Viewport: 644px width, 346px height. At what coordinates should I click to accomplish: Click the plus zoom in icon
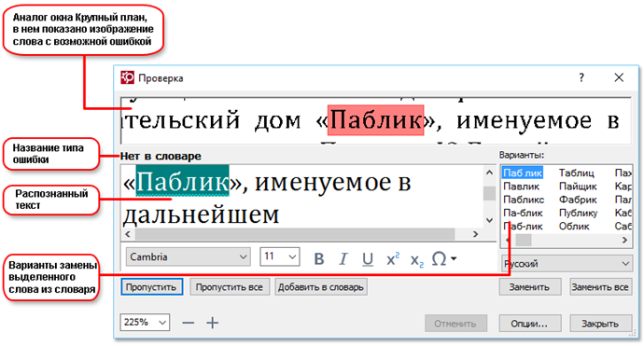point(213,323)
